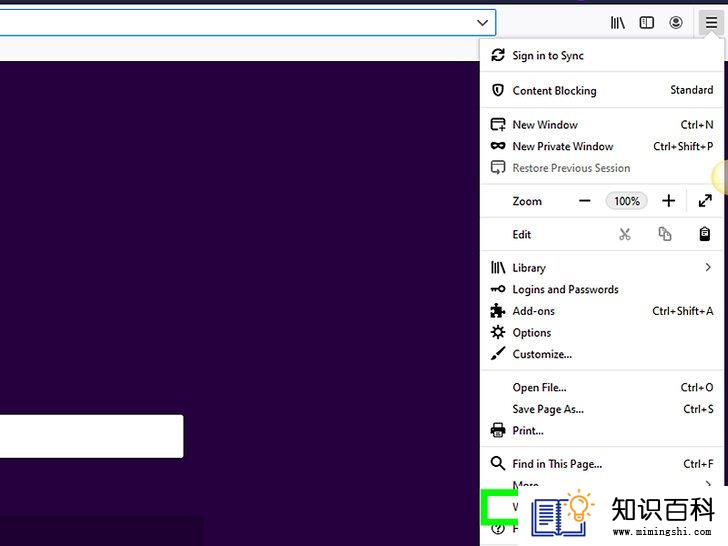The width and height of the screenshot is (728, 546).
Task: Close the hamburger menu button
Action: coord(711,22)
